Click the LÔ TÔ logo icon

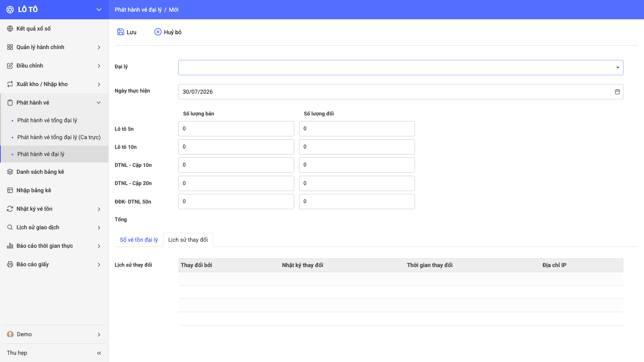(x=10, y=10)
